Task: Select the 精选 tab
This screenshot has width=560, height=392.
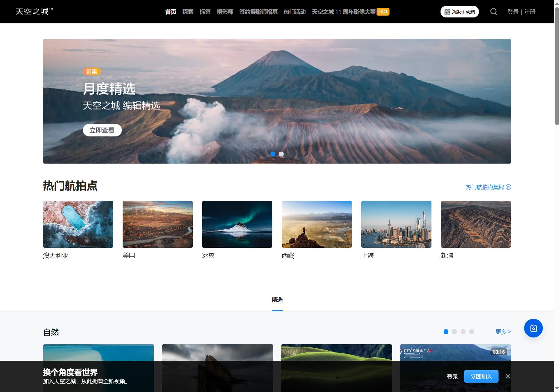Action: pyautogui.click(x=277, y=300)
